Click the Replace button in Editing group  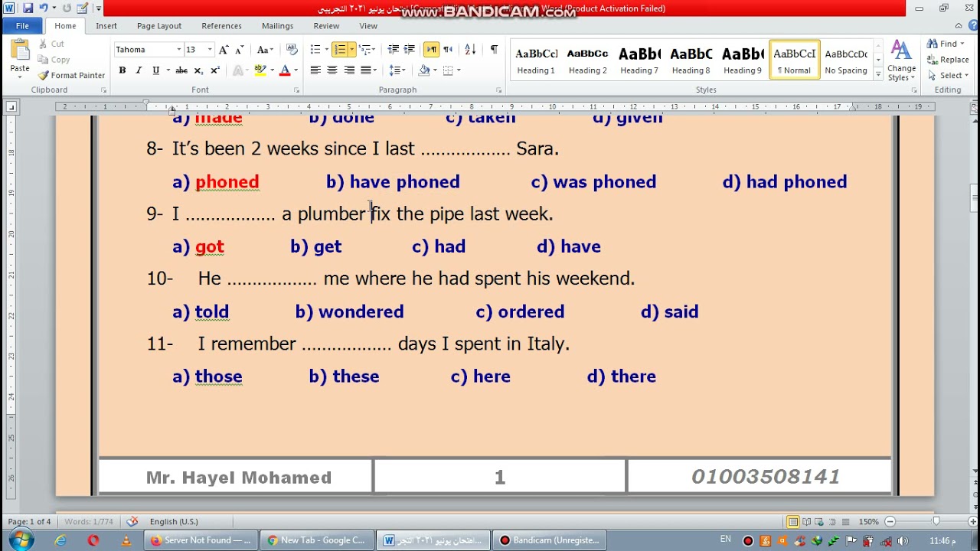[948, 60]
